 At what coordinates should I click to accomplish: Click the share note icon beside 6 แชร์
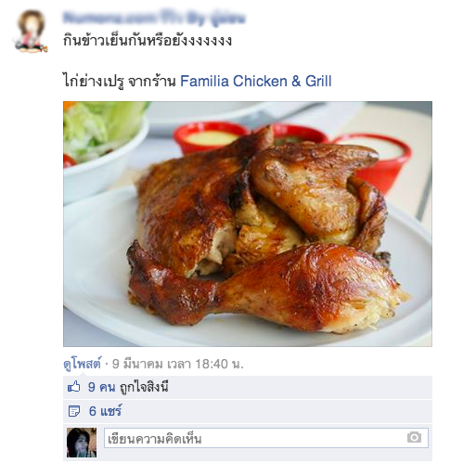click(73, 411)
